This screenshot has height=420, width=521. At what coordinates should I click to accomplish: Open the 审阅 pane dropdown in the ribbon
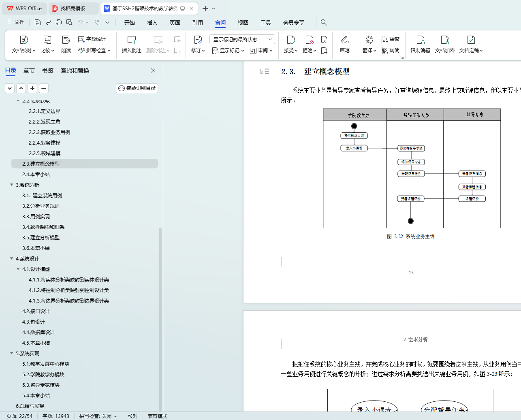261,51
